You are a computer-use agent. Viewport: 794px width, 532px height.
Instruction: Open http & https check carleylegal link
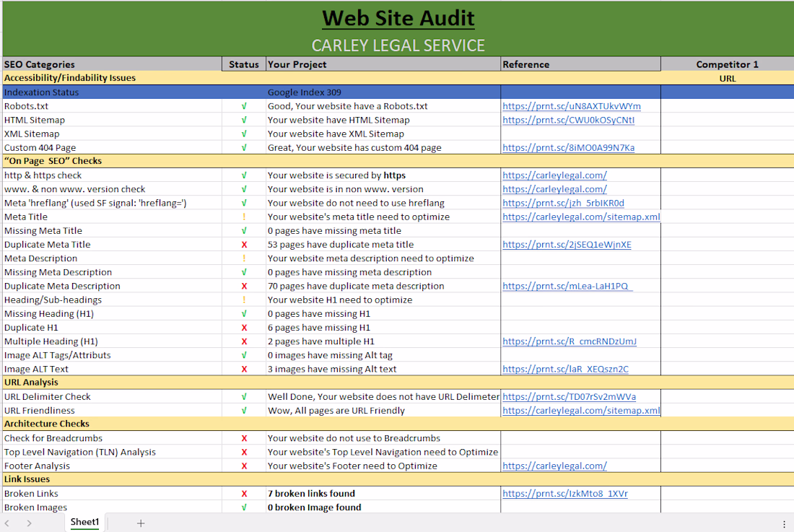[554, 175]
